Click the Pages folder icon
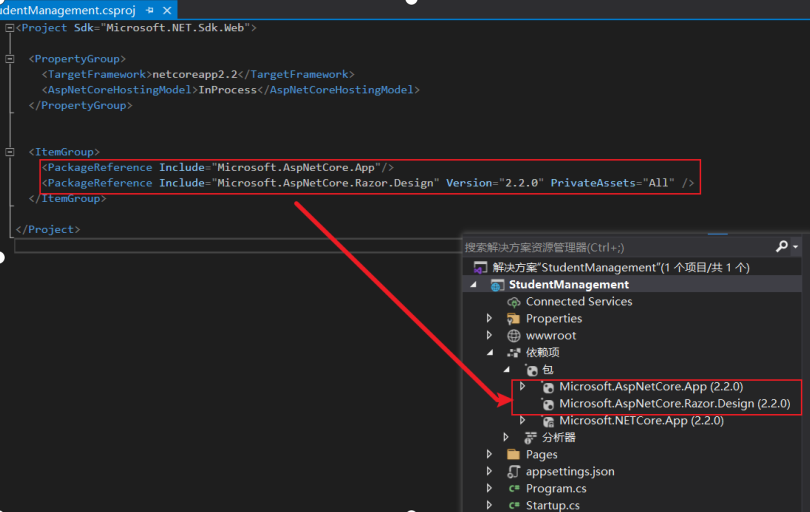This screenshot has width=810, height=512. coord(513,455)
